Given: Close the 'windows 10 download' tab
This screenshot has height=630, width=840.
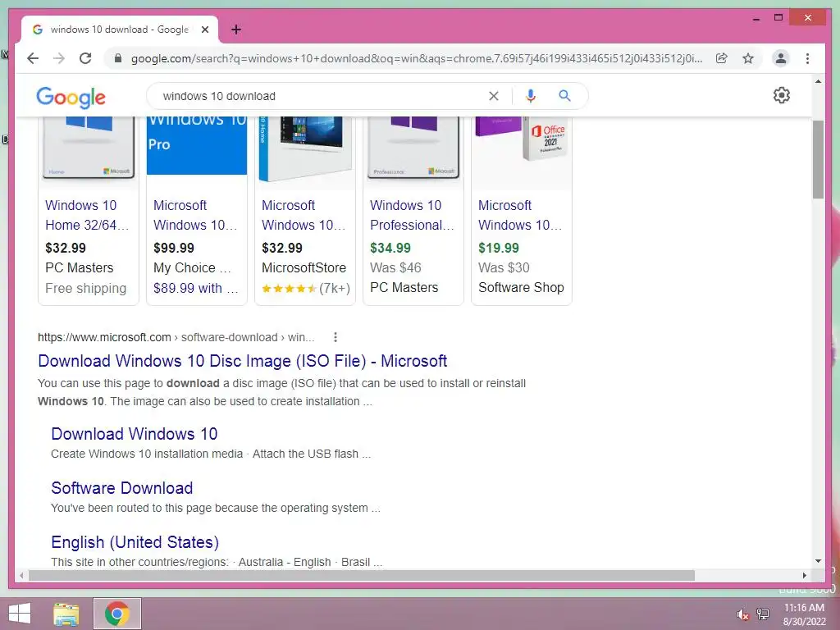Looking at the screenshot, I should 204,30.
